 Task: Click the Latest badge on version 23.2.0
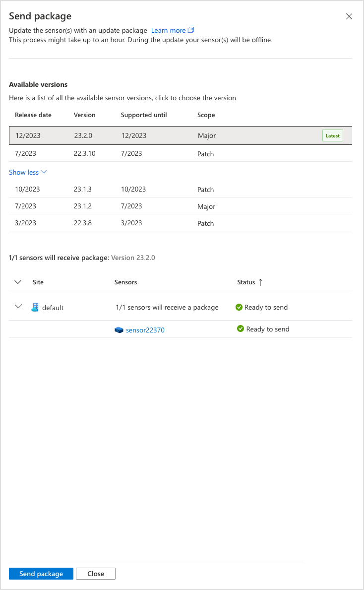click(x=332, y=136)
